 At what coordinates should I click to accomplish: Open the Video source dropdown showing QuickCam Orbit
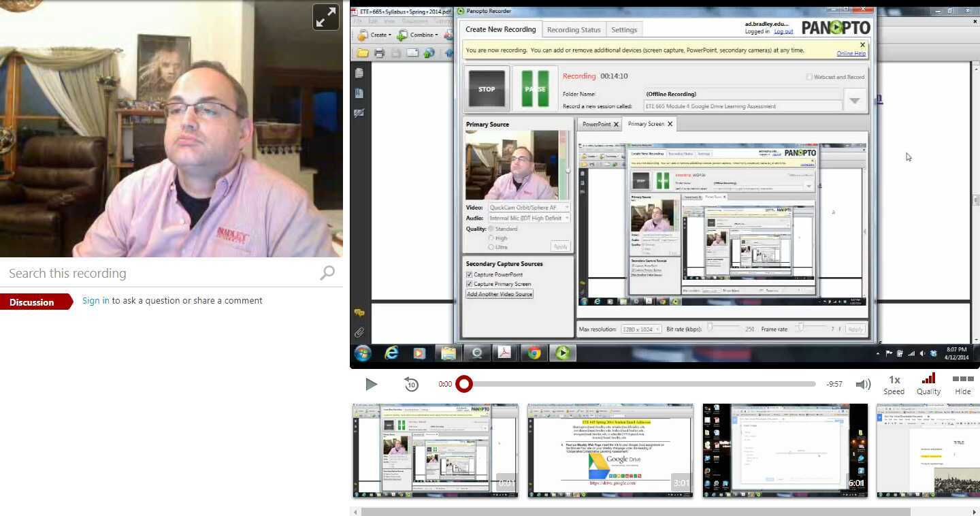pos(566,207)
